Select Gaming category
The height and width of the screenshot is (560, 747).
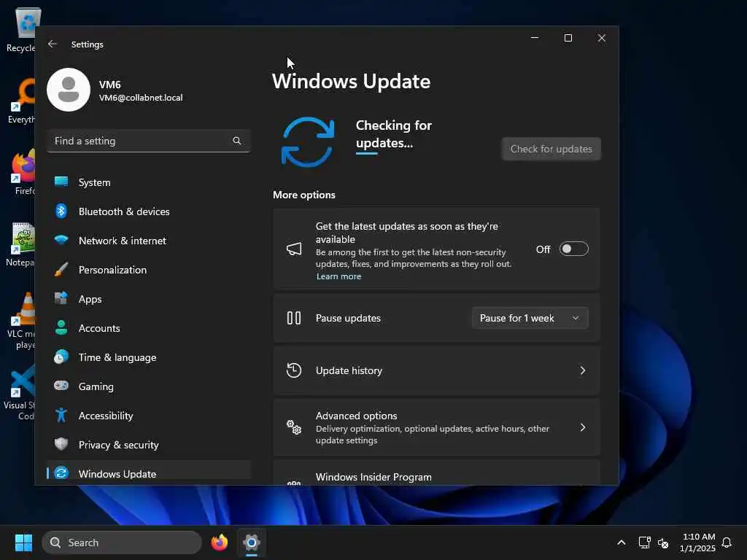[149, 386]
